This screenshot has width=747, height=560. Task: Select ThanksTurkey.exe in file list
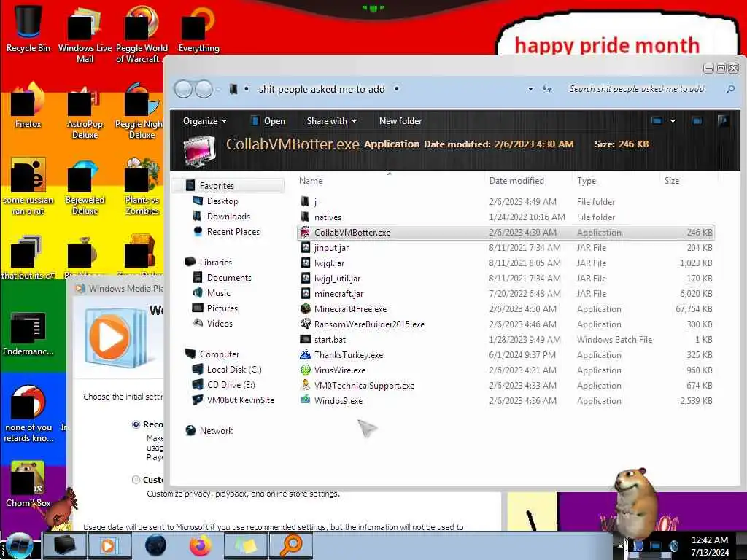pyautogui.click(x=506, y=355)
